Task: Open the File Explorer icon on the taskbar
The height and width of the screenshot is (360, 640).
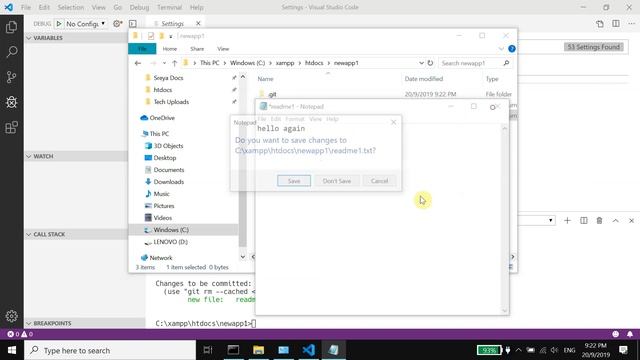Action: (x=258, y=350)
